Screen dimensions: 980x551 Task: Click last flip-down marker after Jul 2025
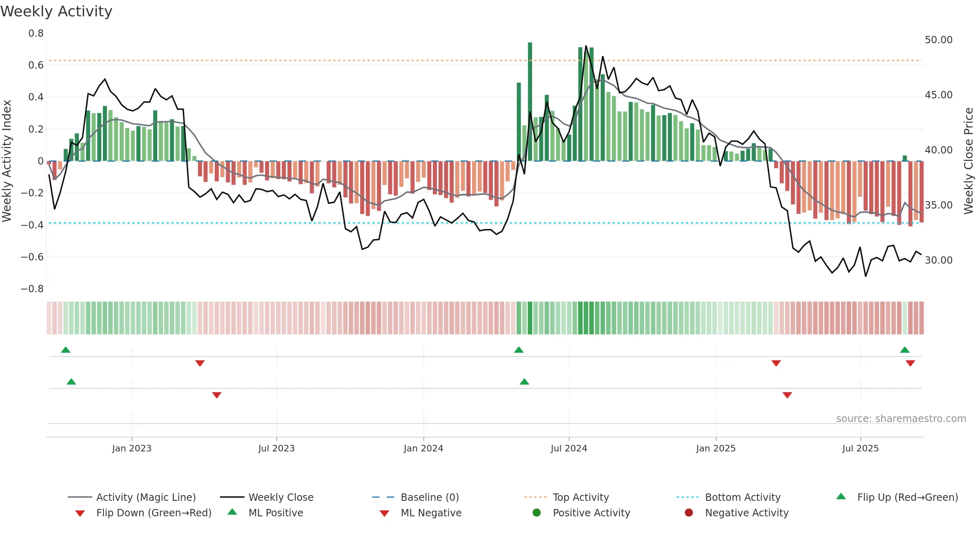point(910,363)
